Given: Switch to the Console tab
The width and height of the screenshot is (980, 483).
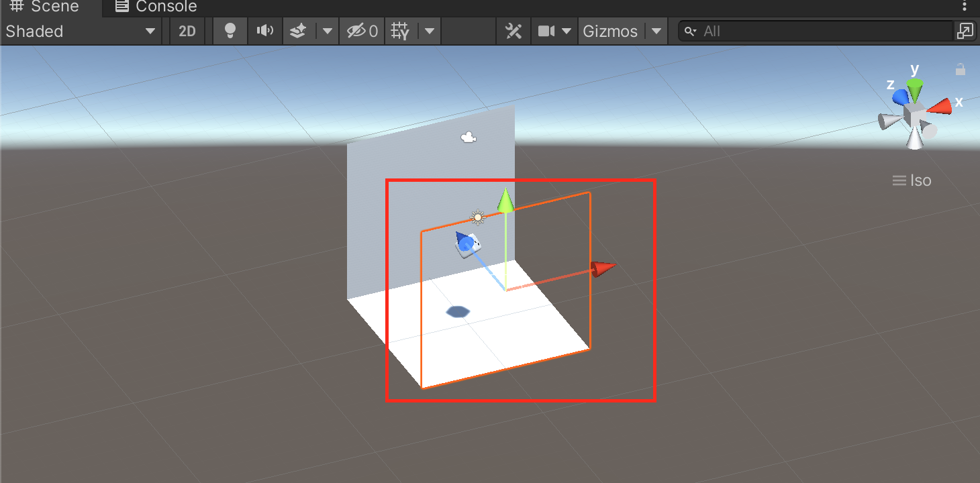Looking at the screenshot, I should 156,7.
